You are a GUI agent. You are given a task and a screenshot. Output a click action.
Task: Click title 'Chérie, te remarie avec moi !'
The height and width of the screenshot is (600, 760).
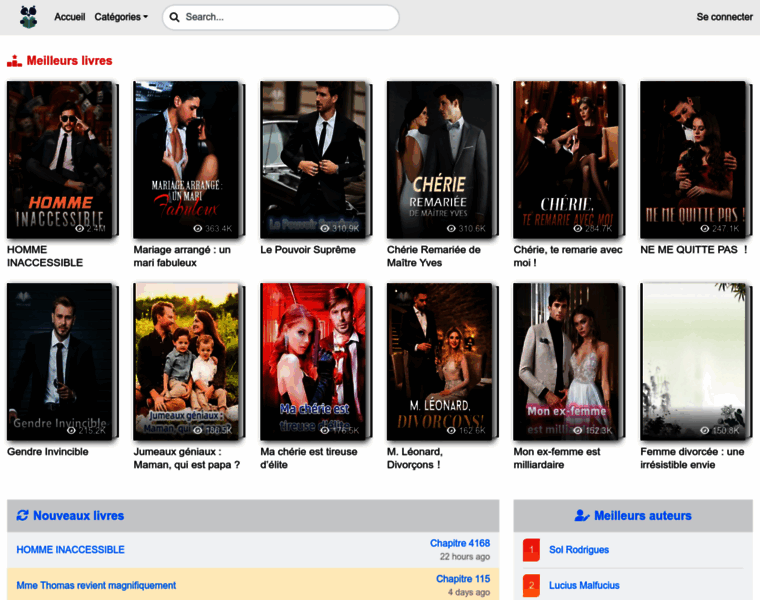(568, 256)
